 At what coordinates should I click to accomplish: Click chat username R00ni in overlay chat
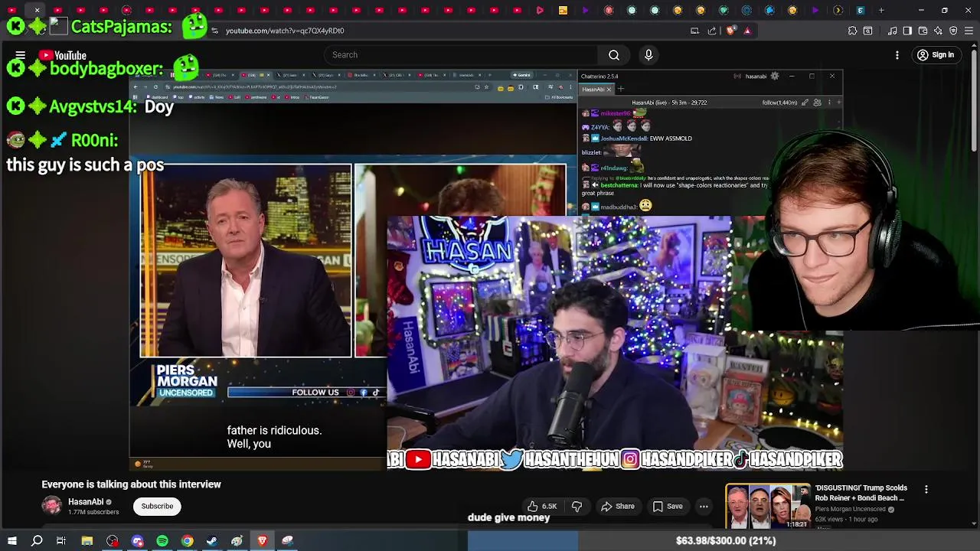(94, 140)
